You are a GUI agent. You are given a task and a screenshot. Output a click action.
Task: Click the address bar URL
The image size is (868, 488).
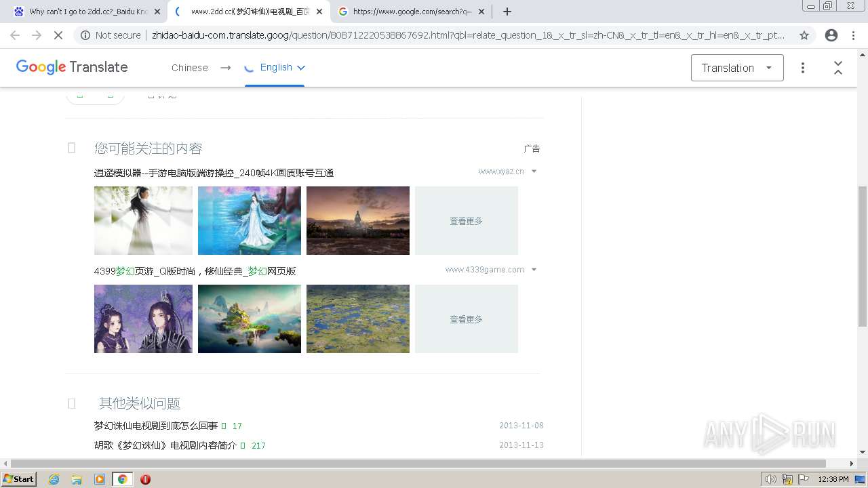point(468,35)
